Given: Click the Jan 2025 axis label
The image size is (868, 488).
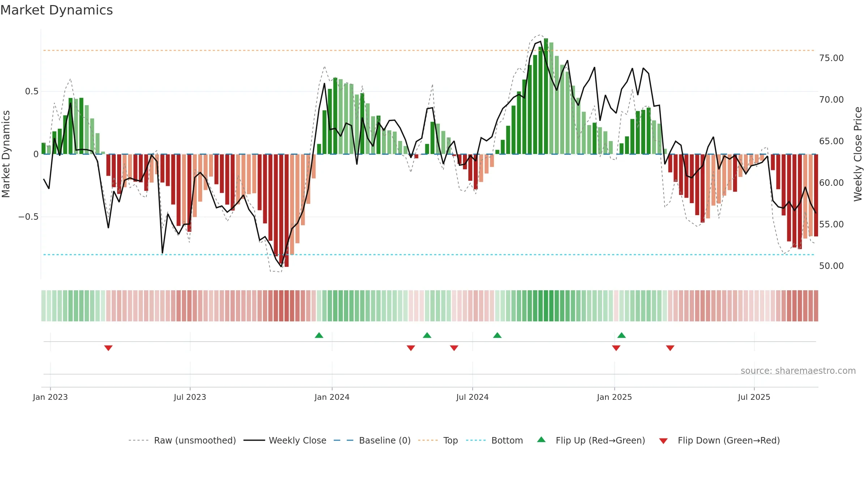Looking at the screenshot, I should [614, 397].
